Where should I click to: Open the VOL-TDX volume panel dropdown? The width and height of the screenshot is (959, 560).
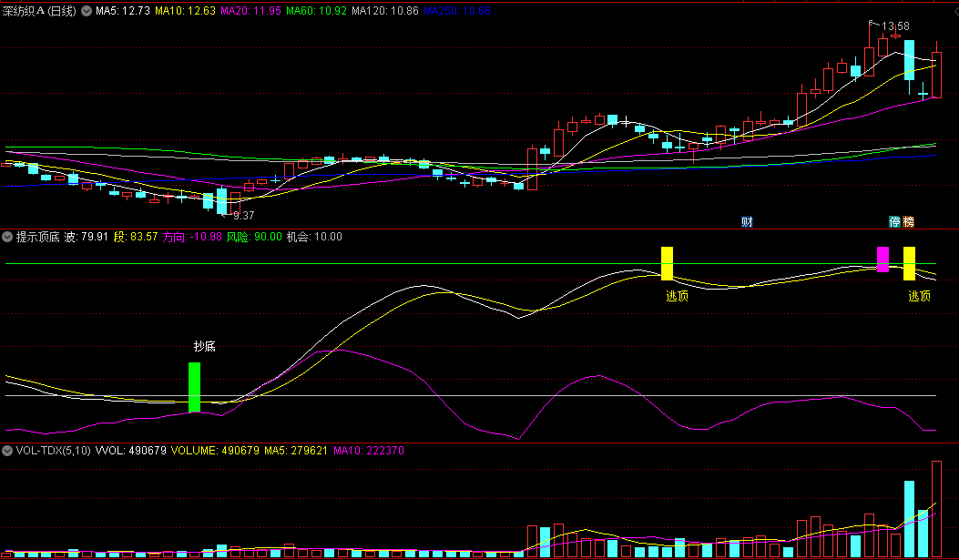7,451
